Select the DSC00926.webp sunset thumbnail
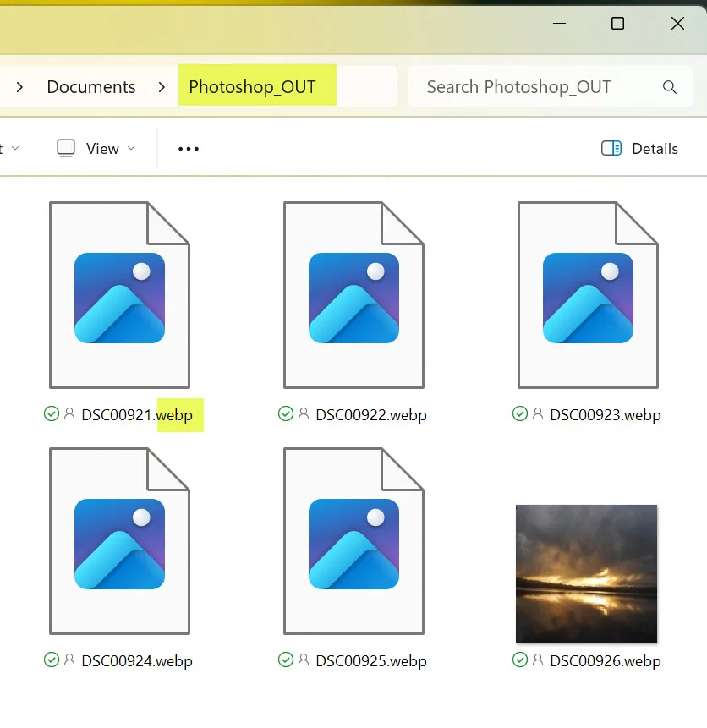Screen dimensions: 707x728 click(x=586, y=573)
